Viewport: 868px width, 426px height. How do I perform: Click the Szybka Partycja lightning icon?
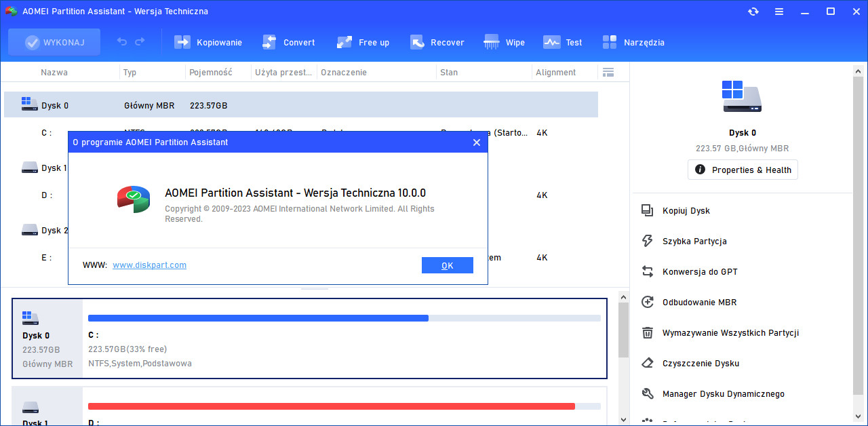[648, 241]
